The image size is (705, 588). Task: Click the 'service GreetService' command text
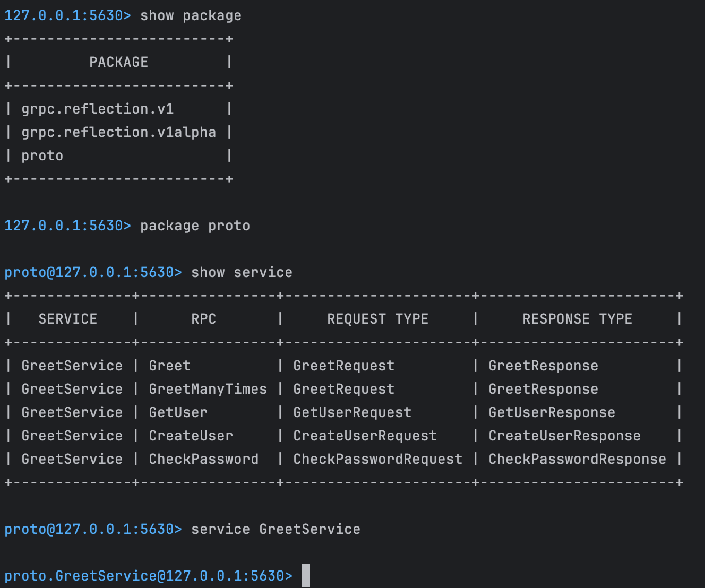[276, 529]
